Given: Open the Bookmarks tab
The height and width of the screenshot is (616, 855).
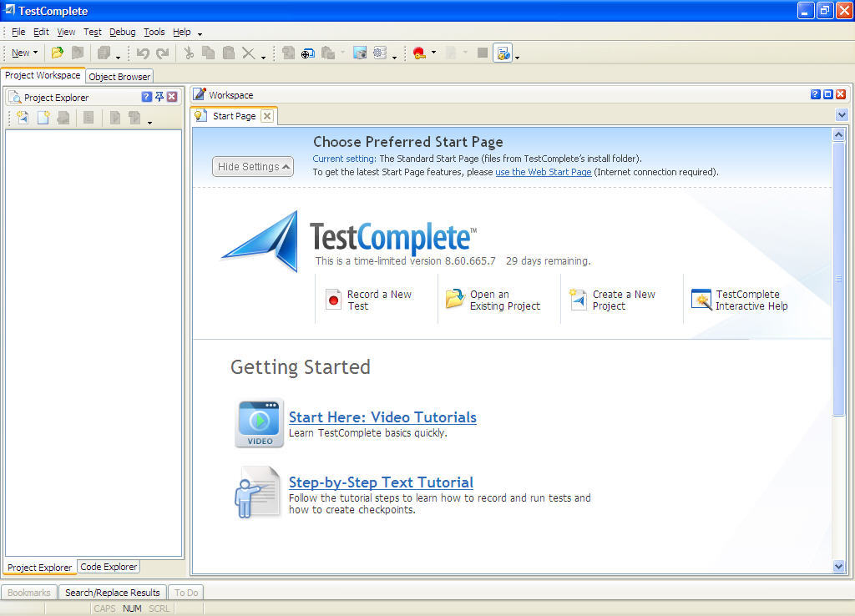Looking at the screenshot, I should [x=29, y=593].
